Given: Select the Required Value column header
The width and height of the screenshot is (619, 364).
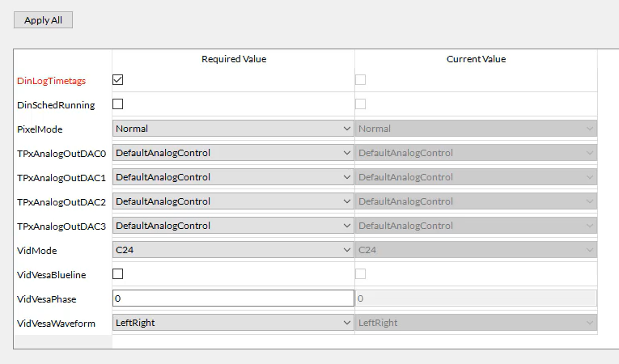Looking at the screenshot, I should pyautogui.click(x=233, y=59).
